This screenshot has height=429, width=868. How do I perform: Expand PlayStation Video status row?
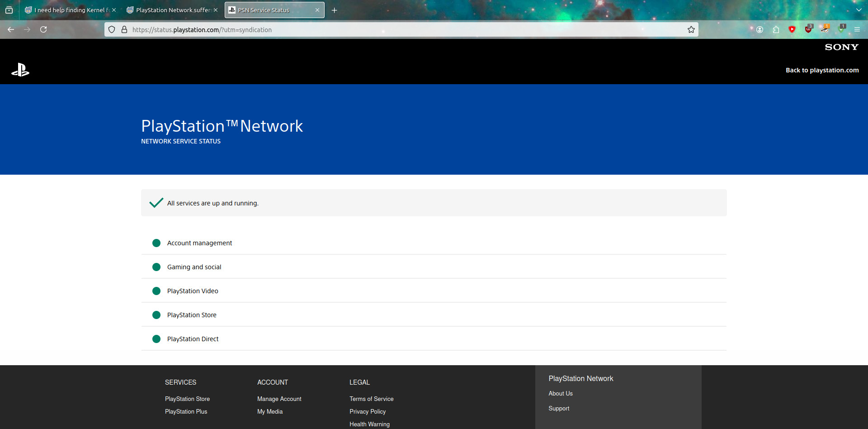tap(434, 291)
